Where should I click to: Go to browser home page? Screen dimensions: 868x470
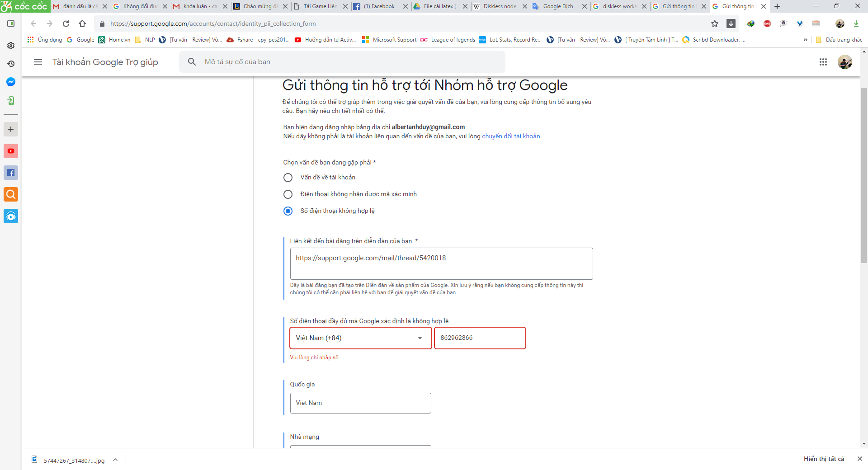pyautogui.click(x=82, y=23)
